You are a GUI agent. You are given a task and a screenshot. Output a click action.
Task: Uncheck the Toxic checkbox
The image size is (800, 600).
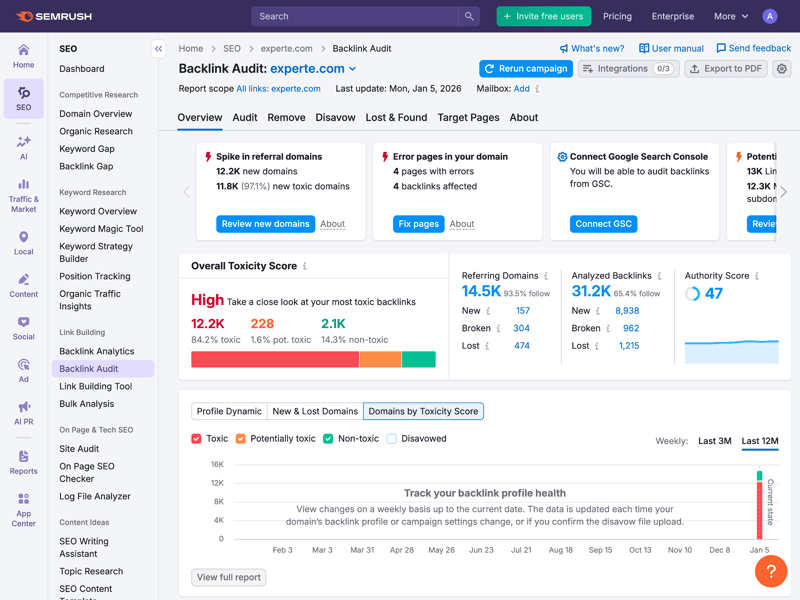pyautogui.click(x=197, y=438)
